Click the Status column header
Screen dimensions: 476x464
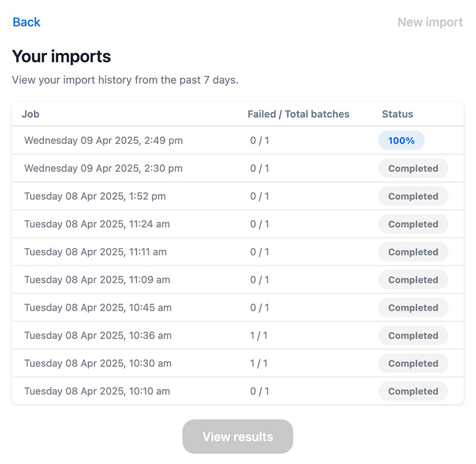[397, 114]
